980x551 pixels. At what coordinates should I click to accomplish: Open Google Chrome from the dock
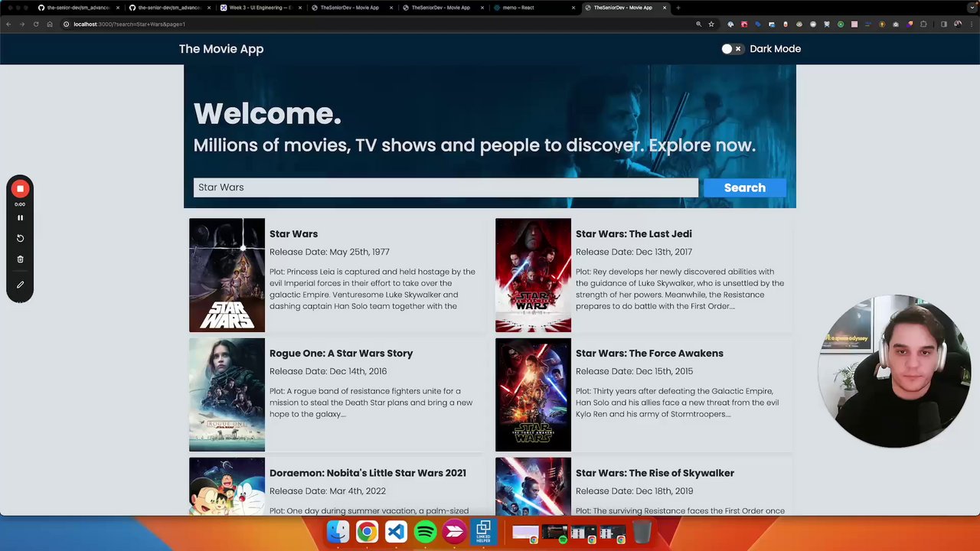[367, 531]
